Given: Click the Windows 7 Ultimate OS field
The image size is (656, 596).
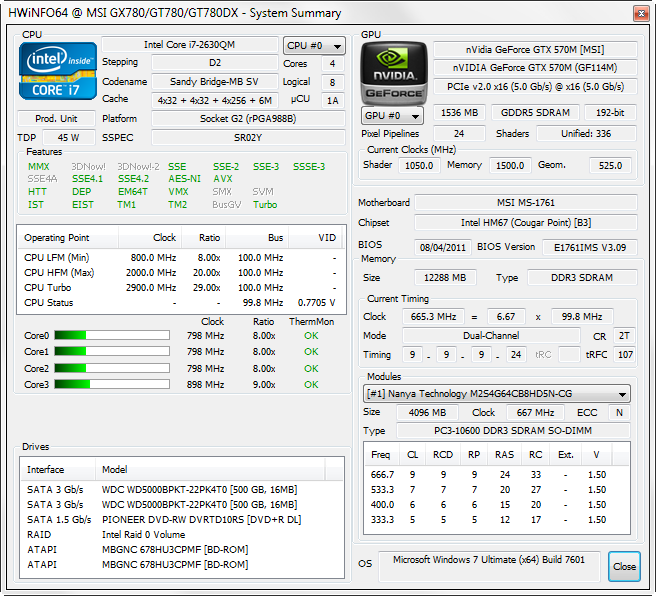Looking at the screenshot, I should pos(489,566).
